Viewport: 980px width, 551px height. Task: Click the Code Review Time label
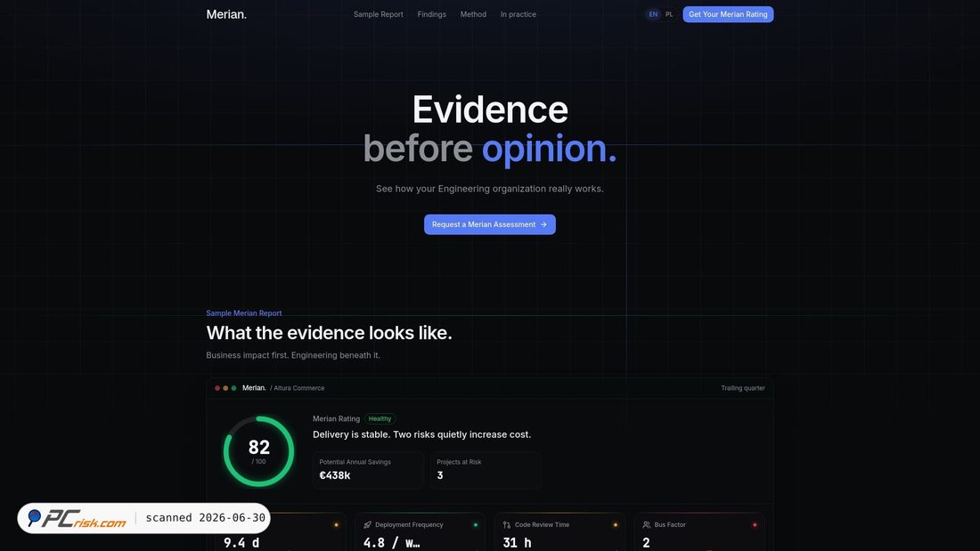(x=542, y=525)
